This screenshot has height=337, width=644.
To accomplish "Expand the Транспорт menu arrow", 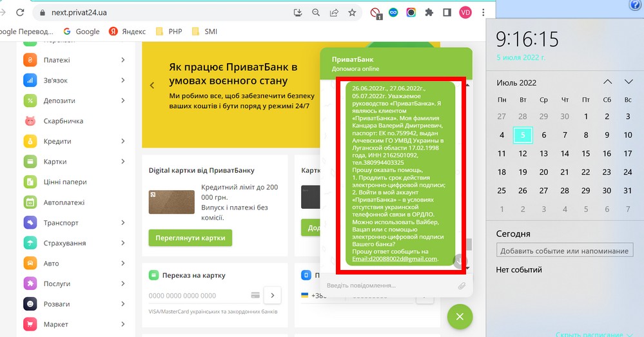I will 122,222.
